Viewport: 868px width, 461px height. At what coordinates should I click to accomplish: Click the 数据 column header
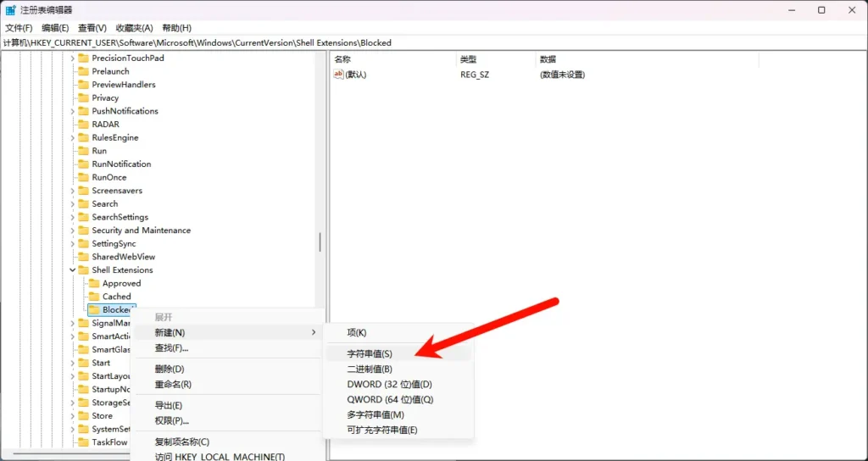point(647,60)
